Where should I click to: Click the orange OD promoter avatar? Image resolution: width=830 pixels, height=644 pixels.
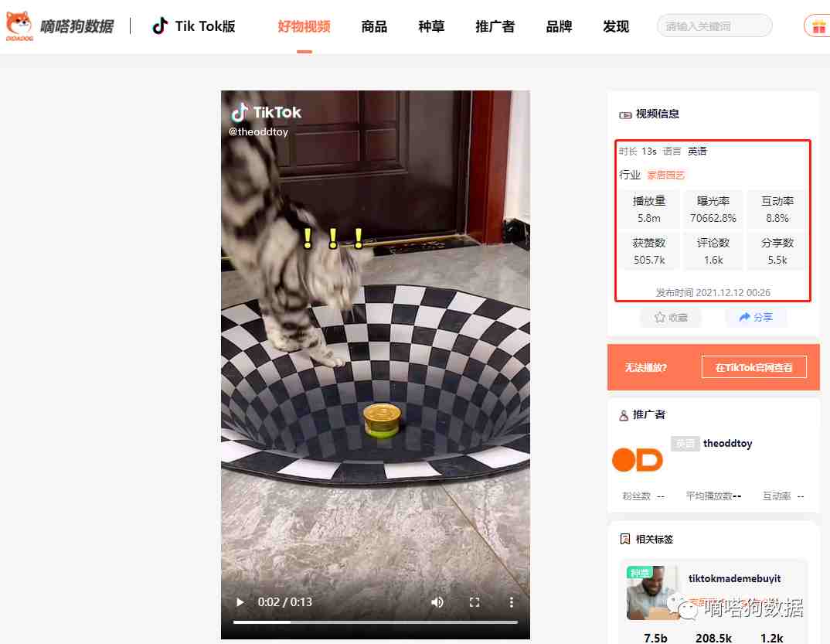coord(638,460)
